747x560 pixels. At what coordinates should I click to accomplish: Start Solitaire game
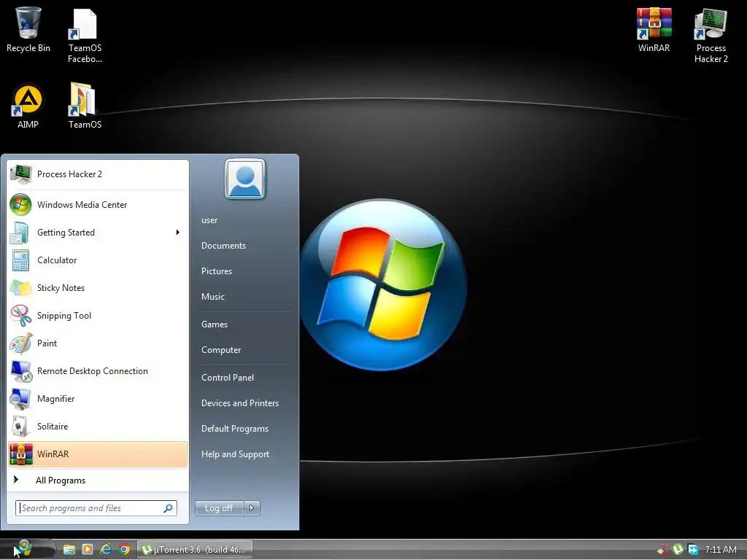pos(98,426)
